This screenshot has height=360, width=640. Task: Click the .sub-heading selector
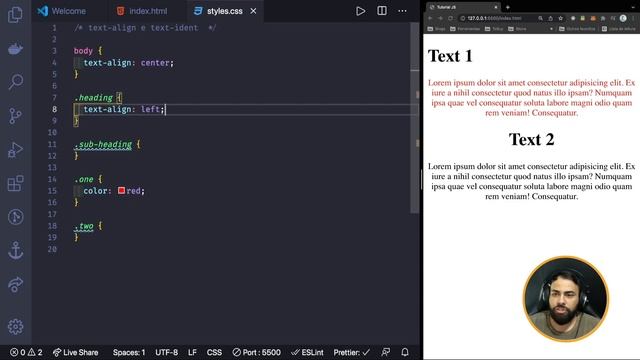point(103,144)
